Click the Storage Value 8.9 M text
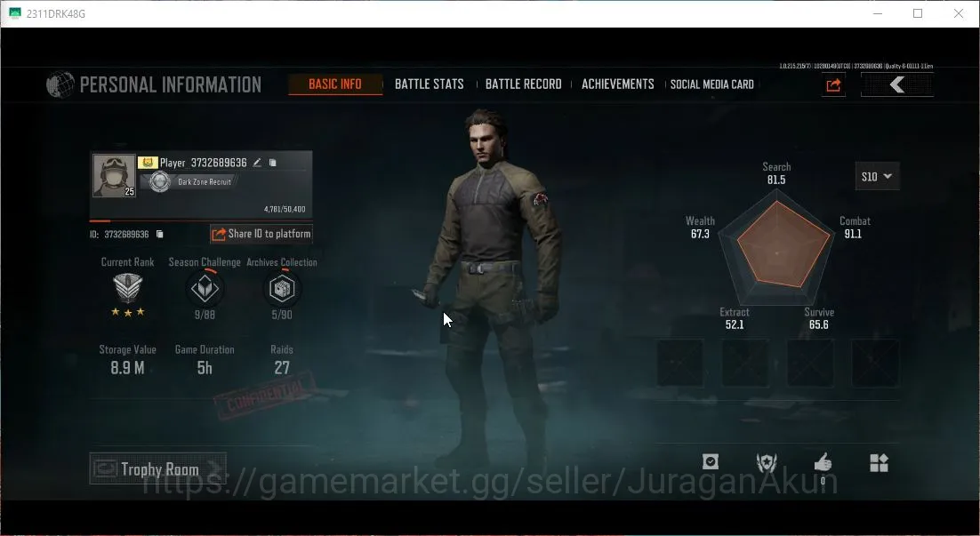980x536 pixels. click(x=127, y=368)
